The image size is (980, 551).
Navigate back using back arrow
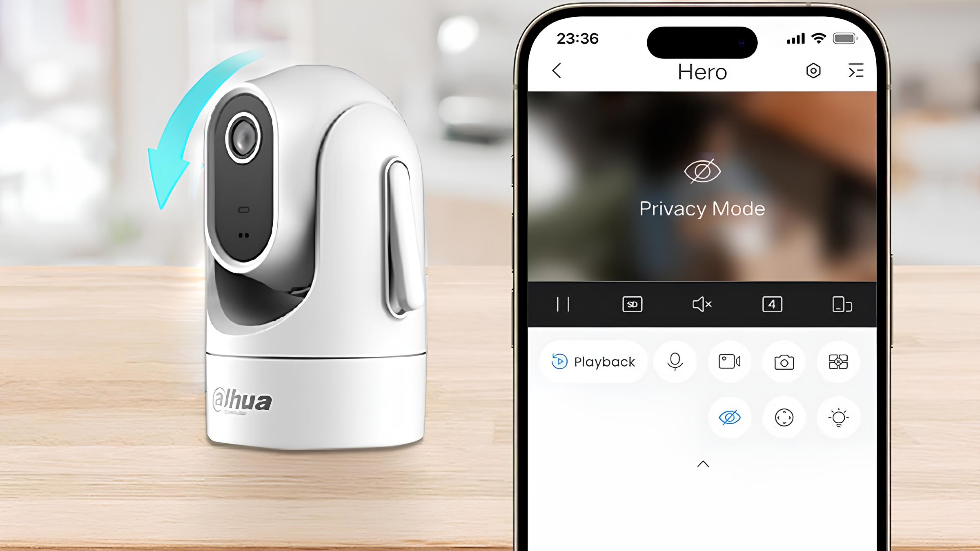(x=556, y=70)
